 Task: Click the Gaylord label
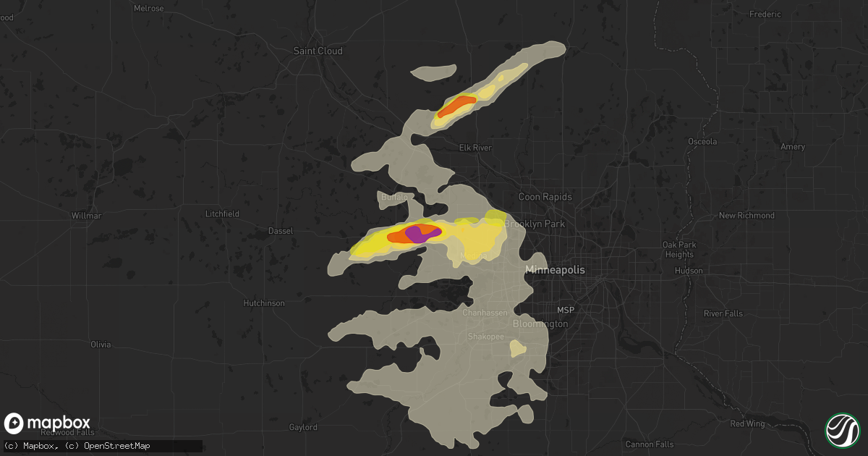pos(303,428)
